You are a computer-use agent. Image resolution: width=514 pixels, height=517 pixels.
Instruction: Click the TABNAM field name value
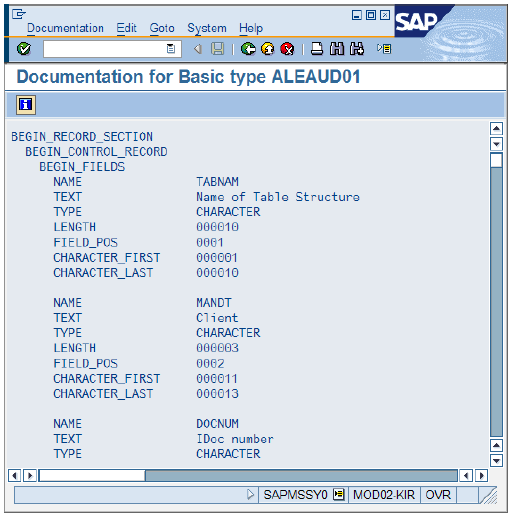coord(217,182)
